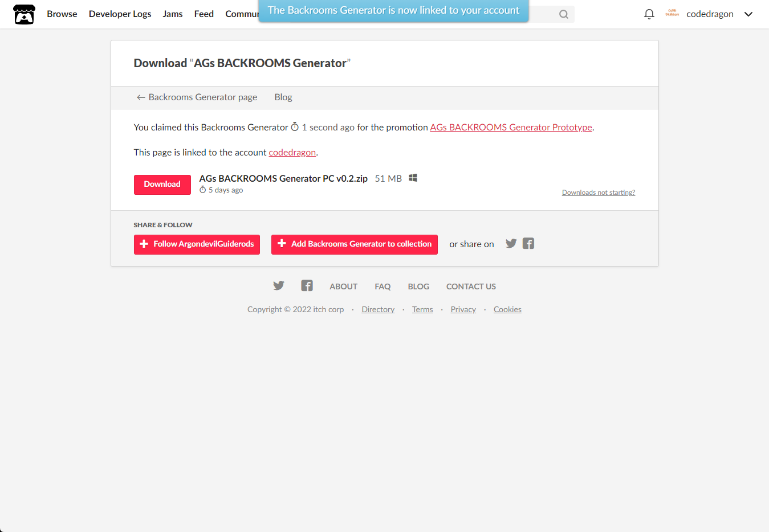Click the search magnifier icon

coord(564,14)
